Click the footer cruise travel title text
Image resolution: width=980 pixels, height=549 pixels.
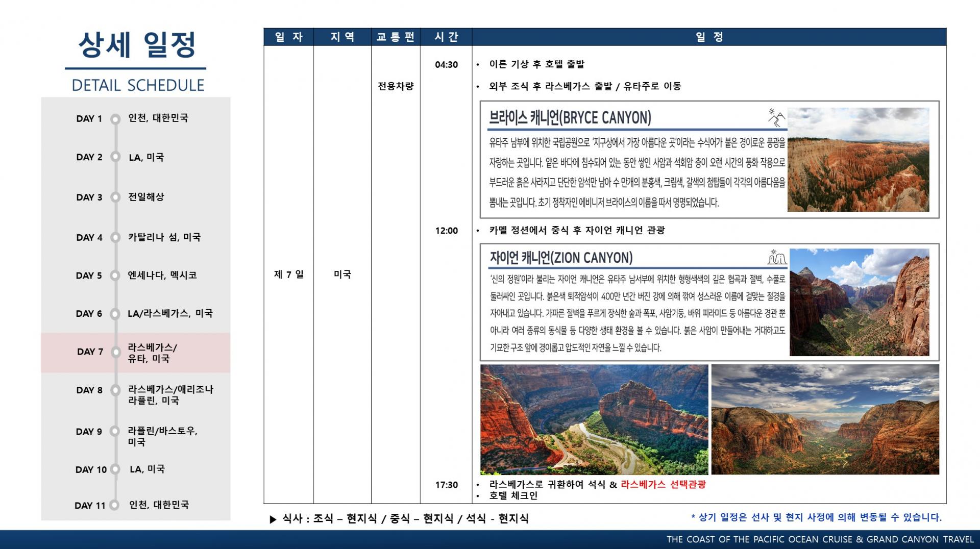(x=820, y=539)
